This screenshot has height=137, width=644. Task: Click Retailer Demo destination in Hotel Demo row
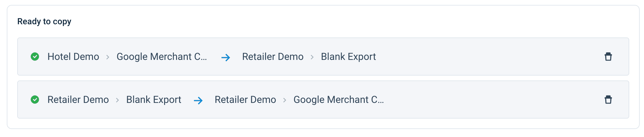[273, 57]
